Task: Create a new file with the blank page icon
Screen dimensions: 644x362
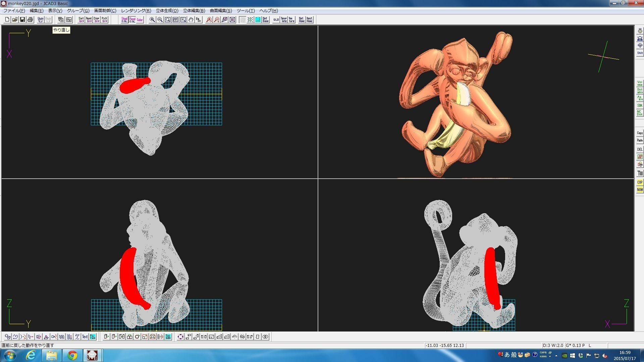Action: [7, 20]
